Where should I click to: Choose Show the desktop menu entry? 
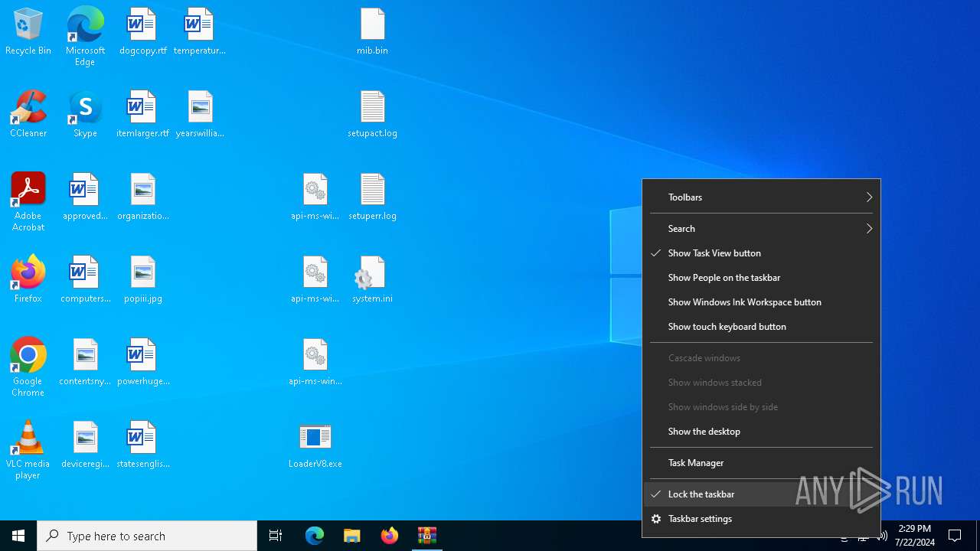tap(761, 432)
